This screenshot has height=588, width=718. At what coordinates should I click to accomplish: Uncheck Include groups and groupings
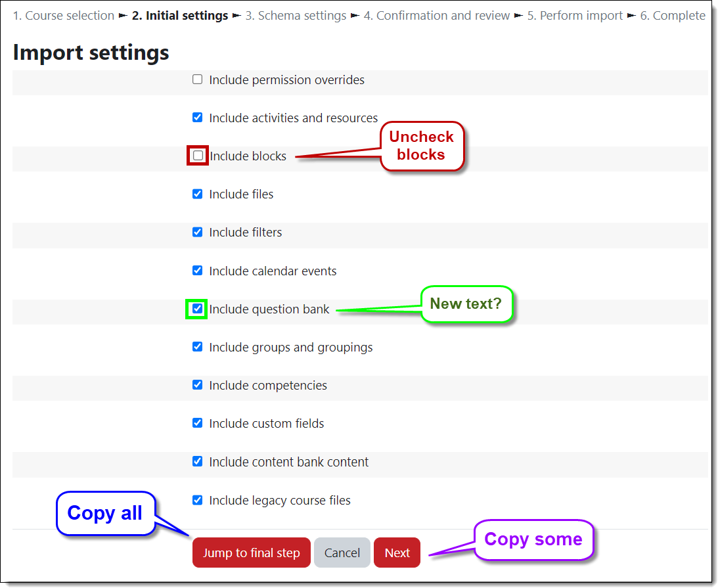tap(197, 347)
